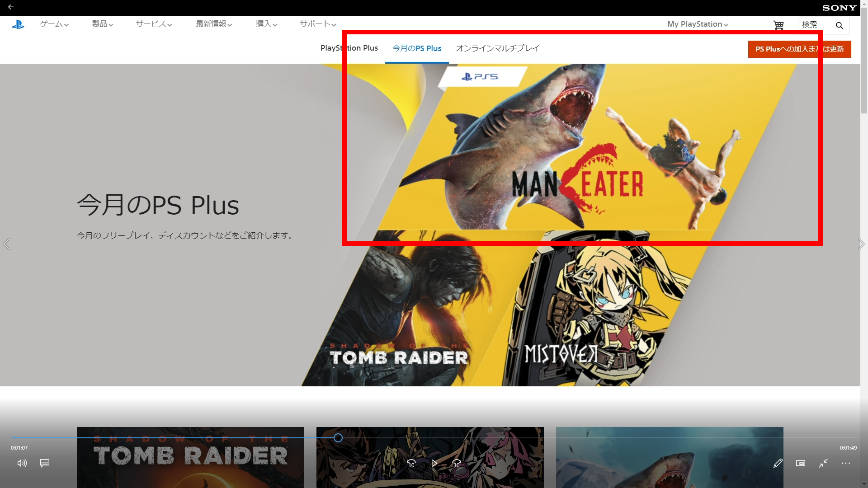Skip back 10 seconds

click(x=411, y=463)
